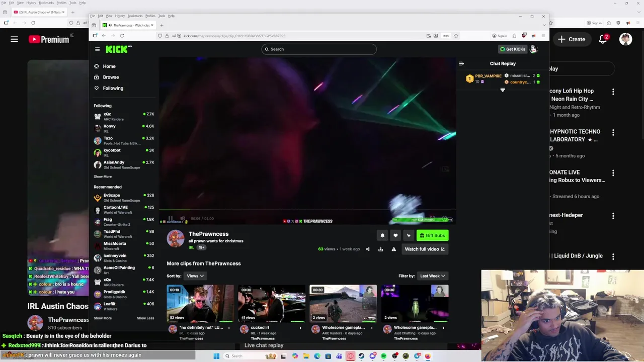Open options for 'cucked irl' clip

tap(300, 328)
